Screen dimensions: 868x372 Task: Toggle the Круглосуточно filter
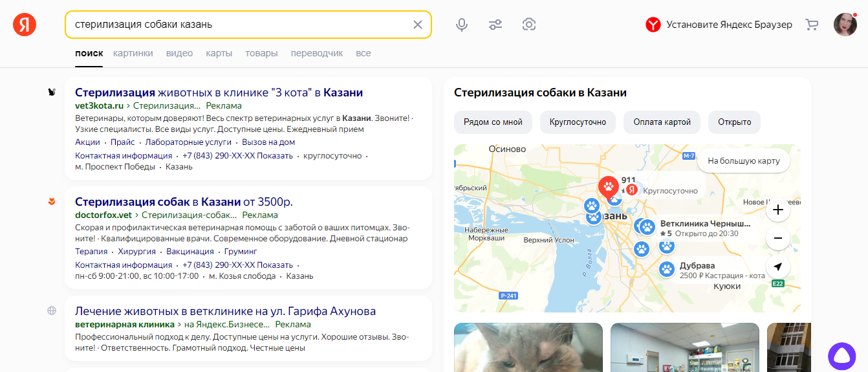click(578, 122)
